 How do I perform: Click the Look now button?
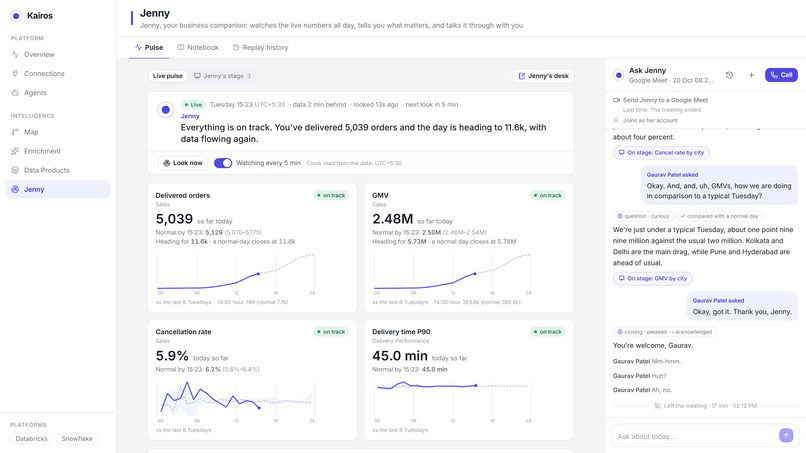(x=183, y=163)
